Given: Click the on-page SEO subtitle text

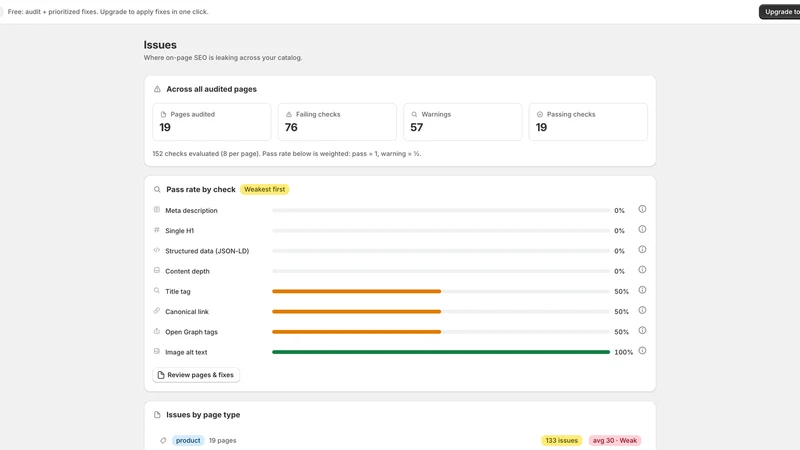Looking at the screenshot, I should [x=223, y=58].
